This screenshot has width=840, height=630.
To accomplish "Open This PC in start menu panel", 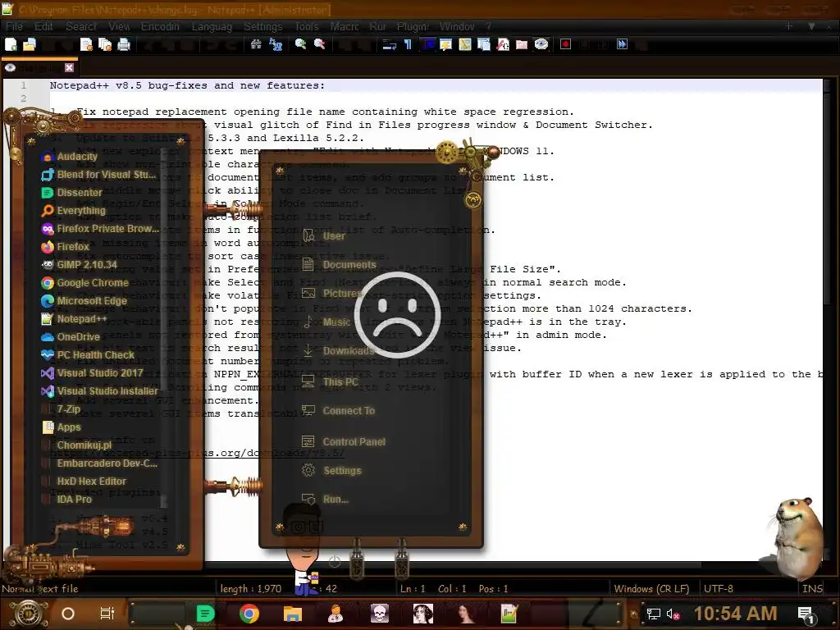I will 330,382.
